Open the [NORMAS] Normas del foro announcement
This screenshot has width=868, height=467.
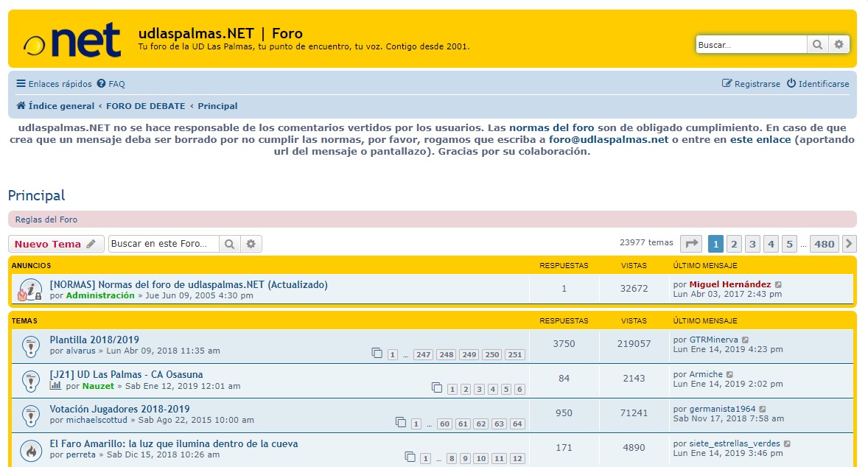pos(189,284)
